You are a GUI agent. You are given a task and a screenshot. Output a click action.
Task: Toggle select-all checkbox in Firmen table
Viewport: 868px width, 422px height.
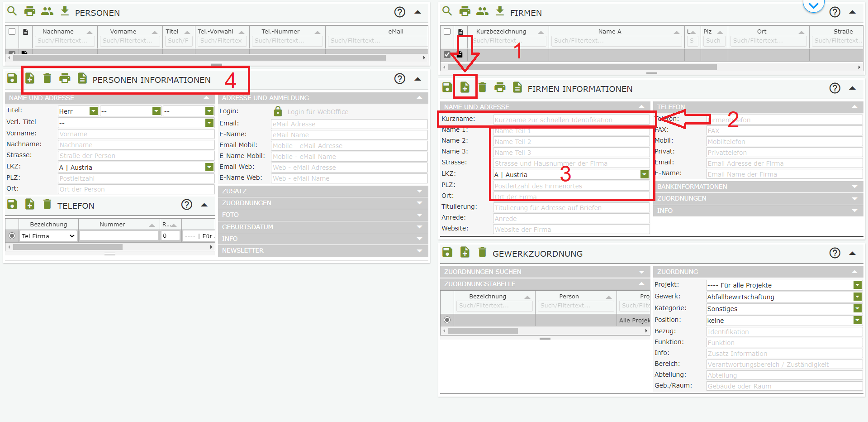pyautogui.click(x=447, y=31)
